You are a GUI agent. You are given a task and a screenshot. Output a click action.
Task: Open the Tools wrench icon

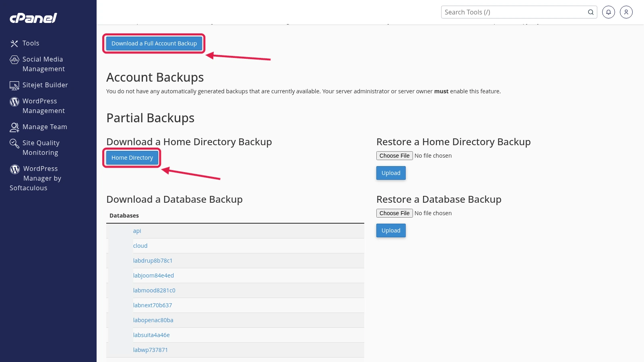point(14,43)
